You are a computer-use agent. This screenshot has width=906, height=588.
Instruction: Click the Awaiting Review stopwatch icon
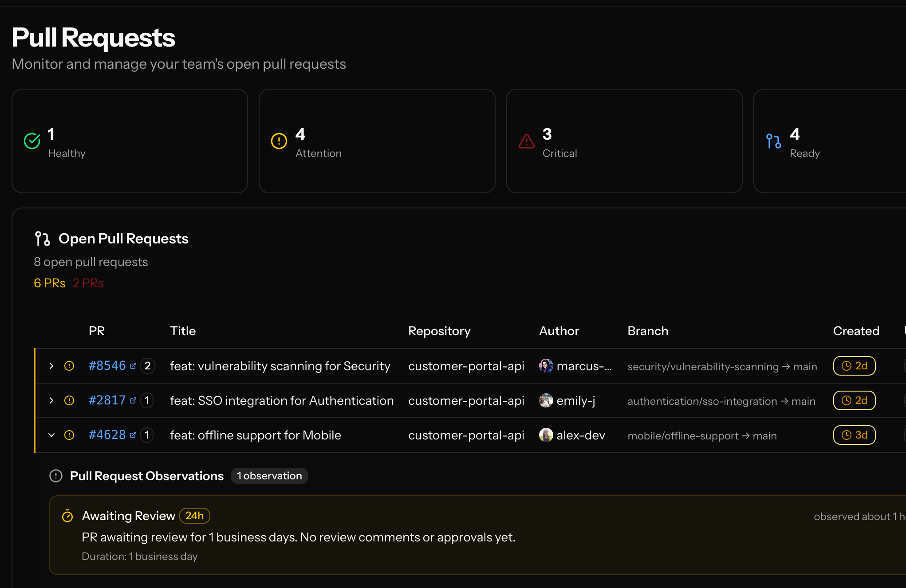tap(67, 516)
